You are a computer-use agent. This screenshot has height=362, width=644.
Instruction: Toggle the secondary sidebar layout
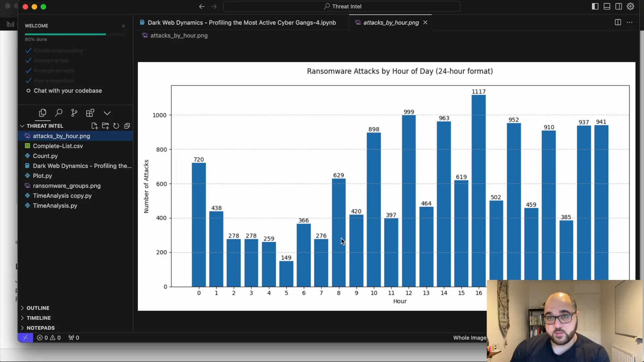tap(619, 6)
